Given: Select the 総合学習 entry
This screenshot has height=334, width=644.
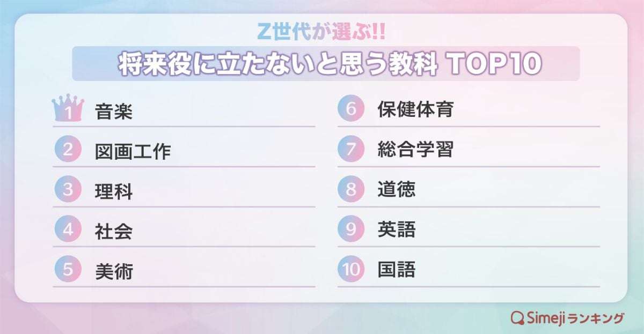Looking at the screenshot, I should [415, 150].
